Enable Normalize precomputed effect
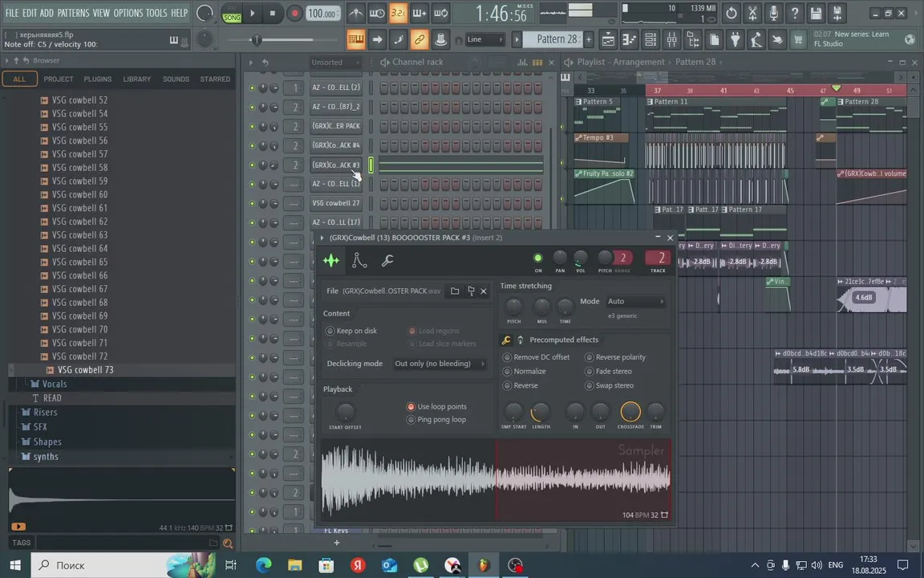Image resolution: width=924 pixels, height=578 pixels. point(524,371)
